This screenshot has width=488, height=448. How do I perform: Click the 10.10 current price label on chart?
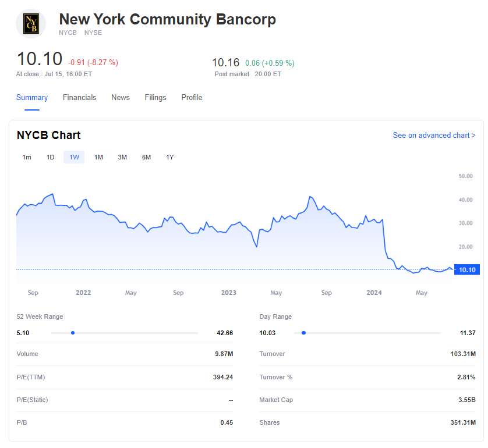[x=467, y=270]
